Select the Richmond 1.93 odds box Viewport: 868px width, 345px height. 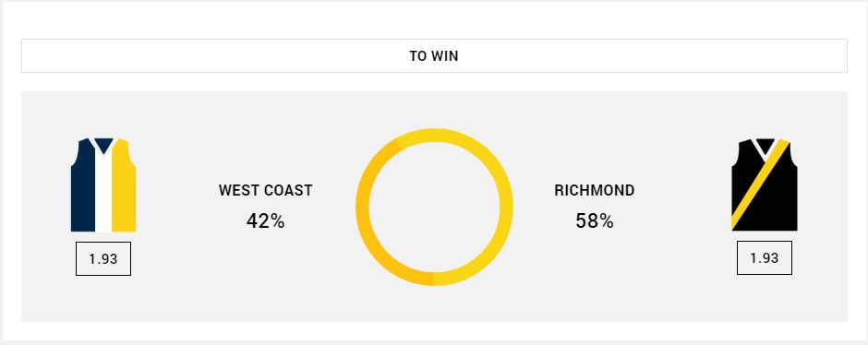(765, 257)
